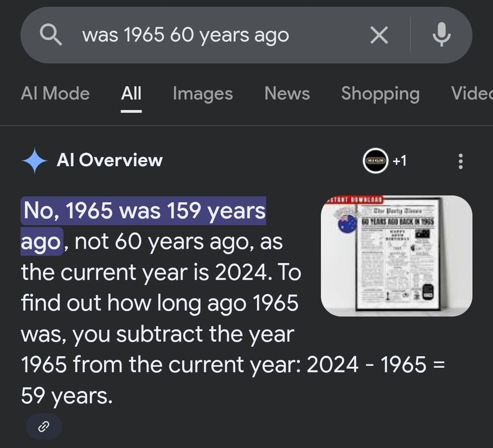
Task: Select the All results tab
Action: (x=131, y=93)
